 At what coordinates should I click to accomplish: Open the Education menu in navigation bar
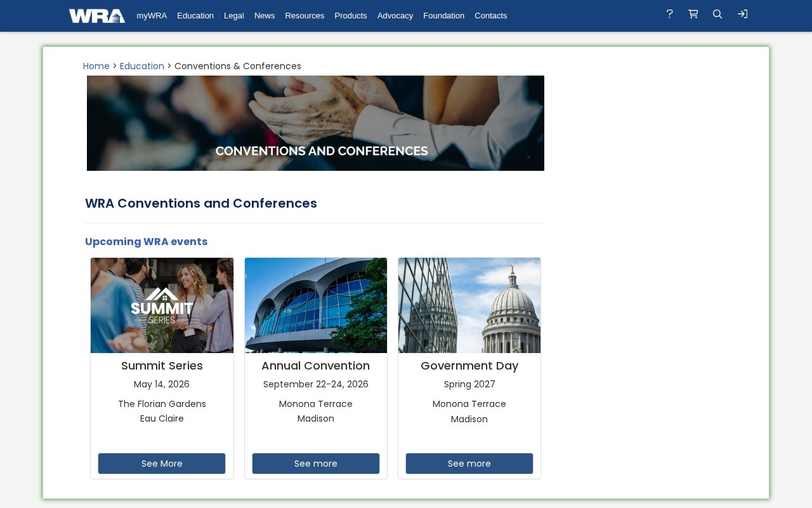pyautogui.click(x=195, y=16)
